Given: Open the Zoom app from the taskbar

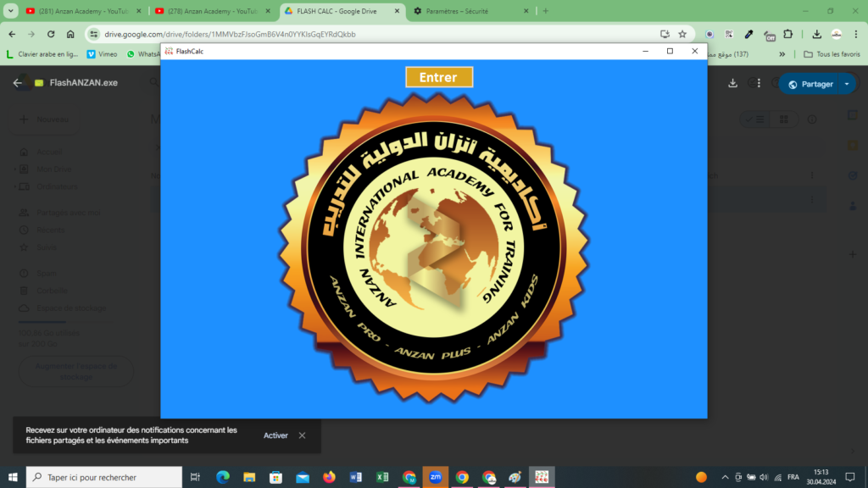Looking at the screenshot, I should coord(435,477).
